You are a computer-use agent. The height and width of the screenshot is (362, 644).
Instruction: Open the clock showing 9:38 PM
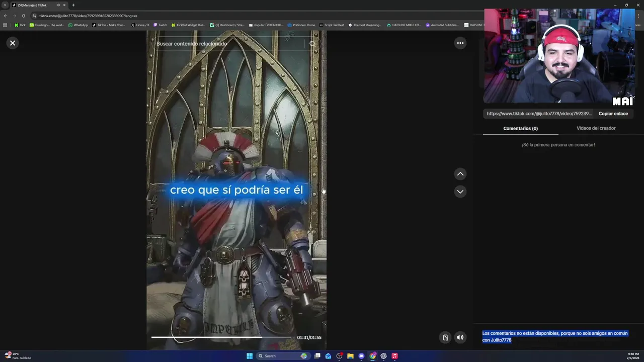(633, 356)
